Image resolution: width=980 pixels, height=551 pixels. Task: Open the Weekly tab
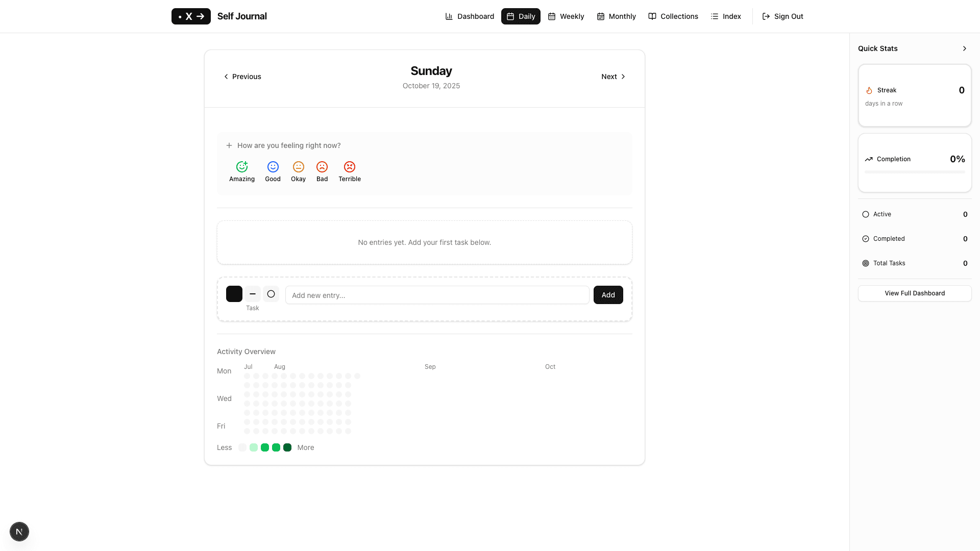click(x=566, y=16)
